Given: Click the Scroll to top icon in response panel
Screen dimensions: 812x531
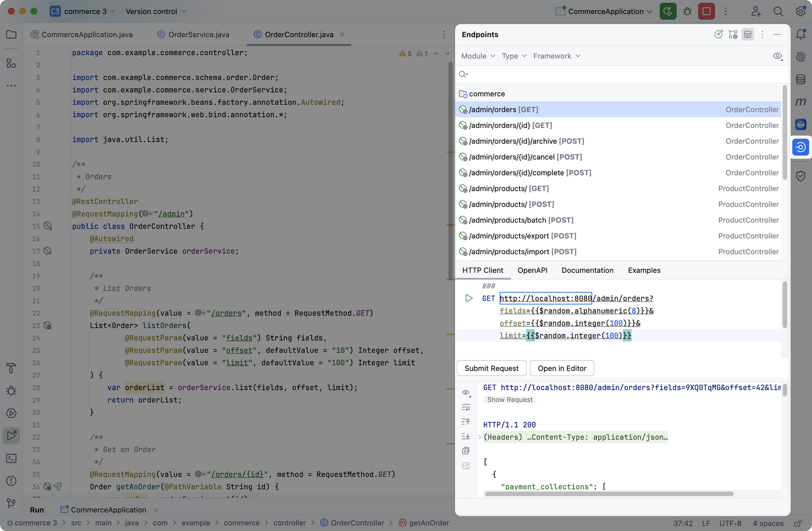Looking at the screenshot, I should pyautogui.click(x=466, y=422).
